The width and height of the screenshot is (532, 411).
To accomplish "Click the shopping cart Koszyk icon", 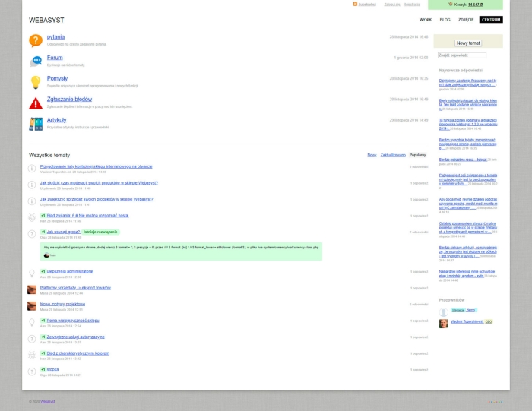I will point(451,4).
